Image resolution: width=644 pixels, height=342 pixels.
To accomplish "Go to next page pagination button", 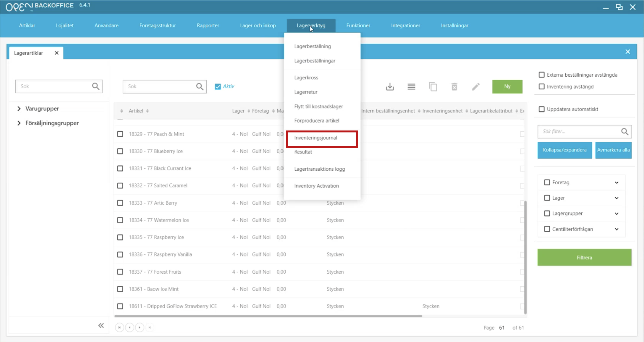I will point(140,327).
